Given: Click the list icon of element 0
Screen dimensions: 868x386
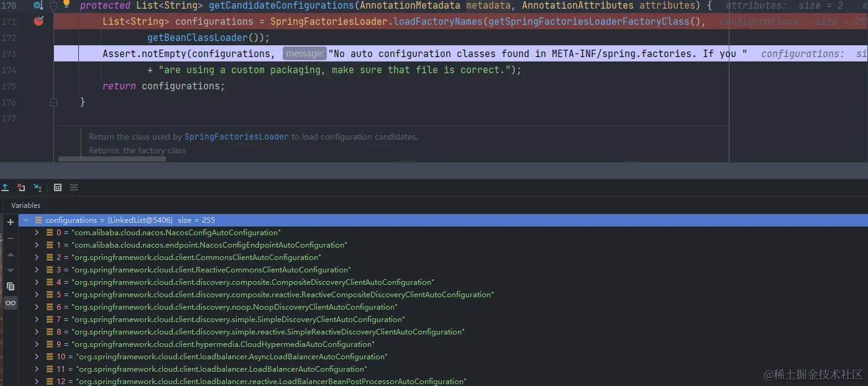Looking at the screenshot, I should click(x=50, y=233).
